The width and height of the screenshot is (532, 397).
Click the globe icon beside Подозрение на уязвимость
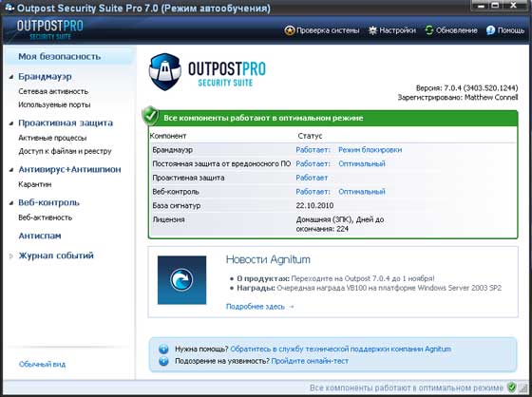click(163, 361)
